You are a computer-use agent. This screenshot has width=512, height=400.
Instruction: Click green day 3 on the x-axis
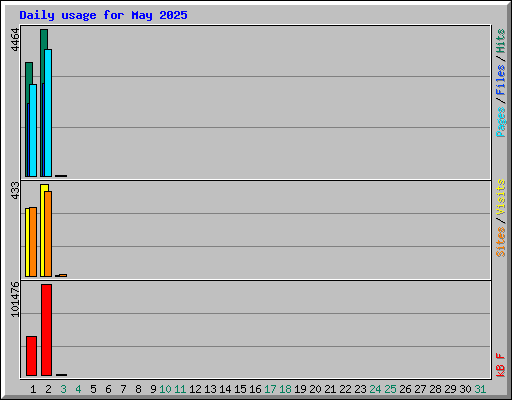pos(63,389)
